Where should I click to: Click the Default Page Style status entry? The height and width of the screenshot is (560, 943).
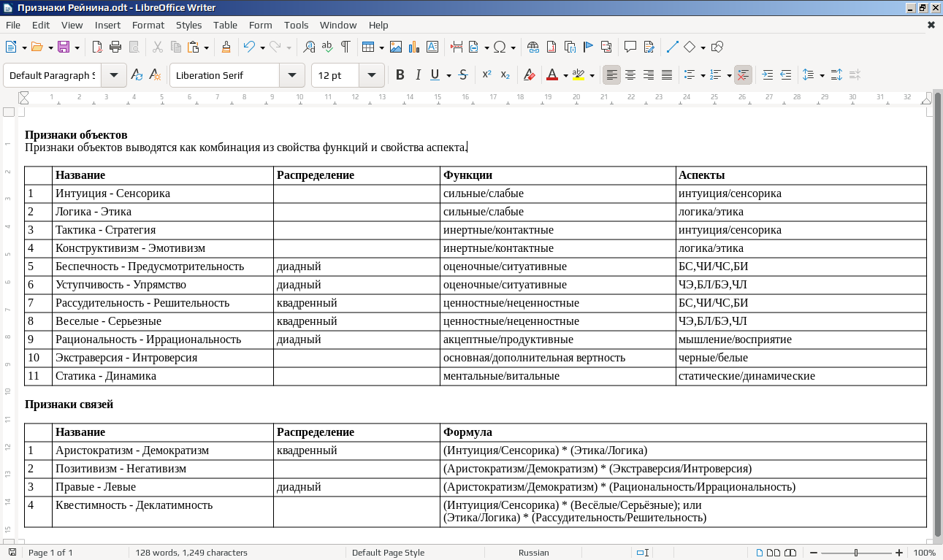coord(388,553)
